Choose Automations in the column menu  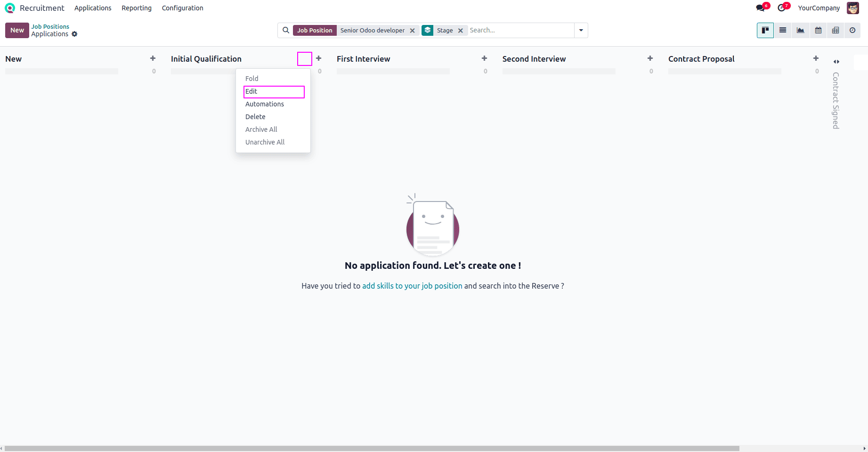tap(273, 104)
